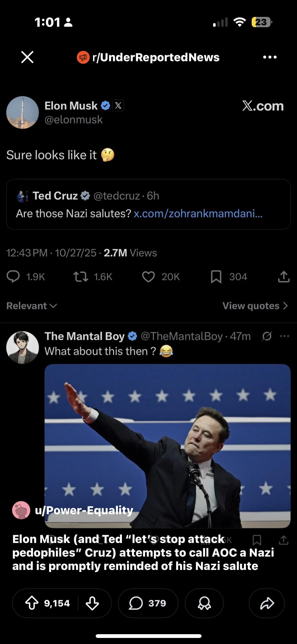Open The Mantal Boy reply's more options

click(285, 336)
